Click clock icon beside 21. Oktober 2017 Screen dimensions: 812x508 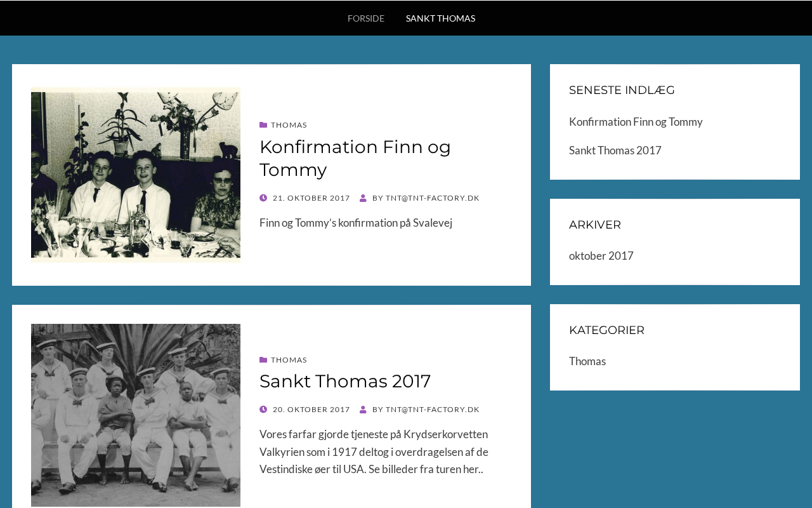coord(263,198)
